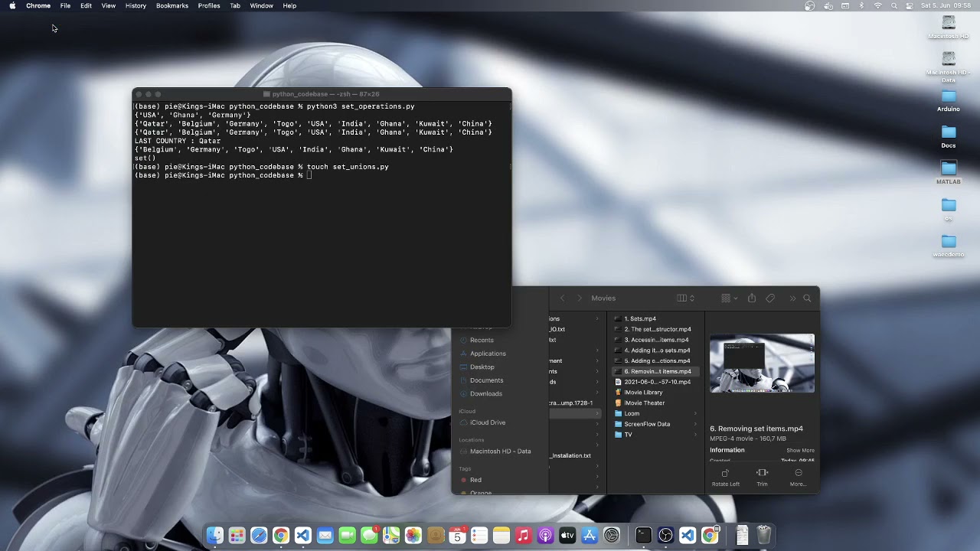This screenshot has width=980, height=551.
Task: Click the Trim button in preview pane
Action: click(762, 477)
